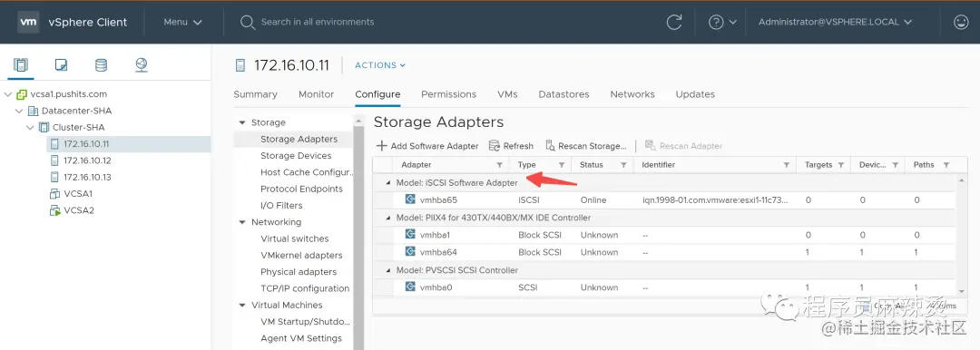
Task: Click the Search in all environments field
Action: (318, 22)
